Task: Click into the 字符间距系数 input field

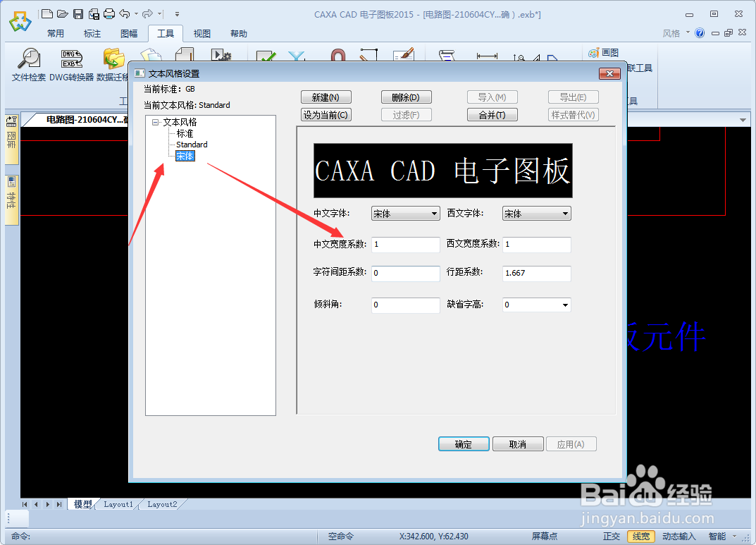Action: coord(406,273)
